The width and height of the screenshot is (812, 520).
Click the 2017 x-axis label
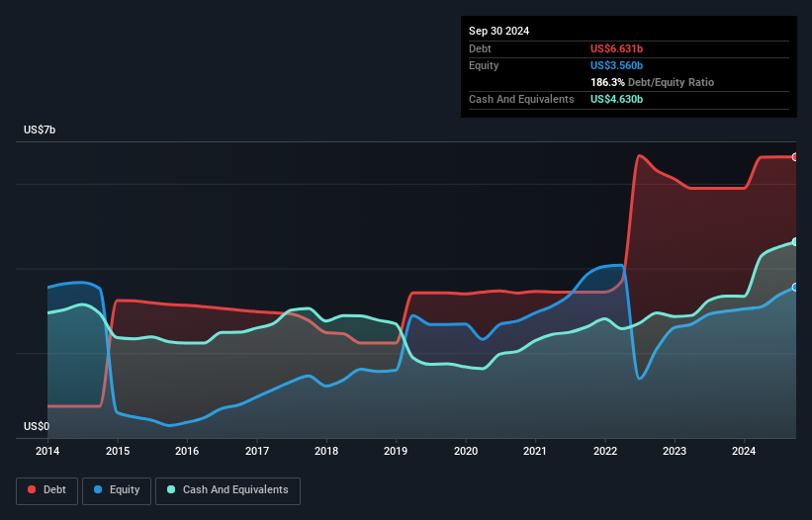click(257, 451)
